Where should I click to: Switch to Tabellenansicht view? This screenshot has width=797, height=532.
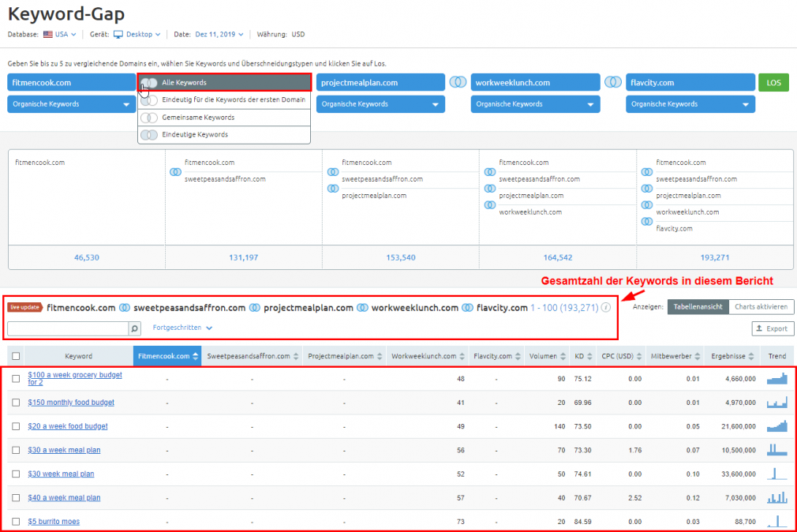click(x=698, y=307)
